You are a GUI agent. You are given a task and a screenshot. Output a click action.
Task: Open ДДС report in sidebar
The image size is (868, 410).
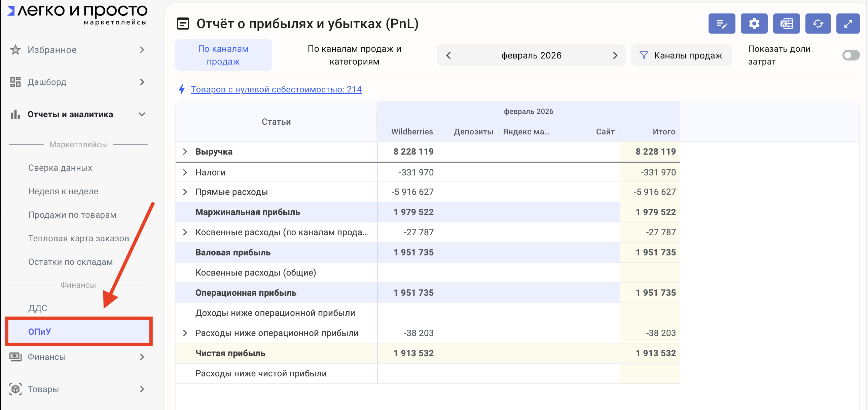(x=38, y=308)
